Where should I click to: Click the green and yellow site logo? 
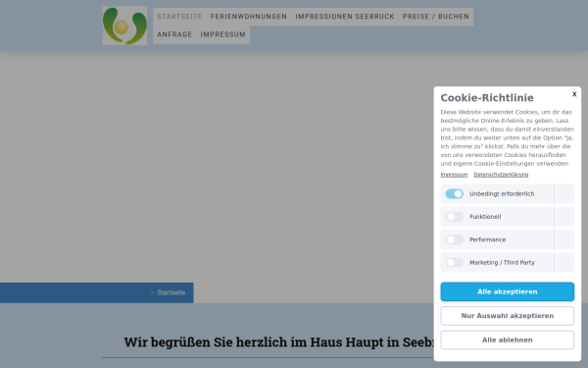coord(124,26)
